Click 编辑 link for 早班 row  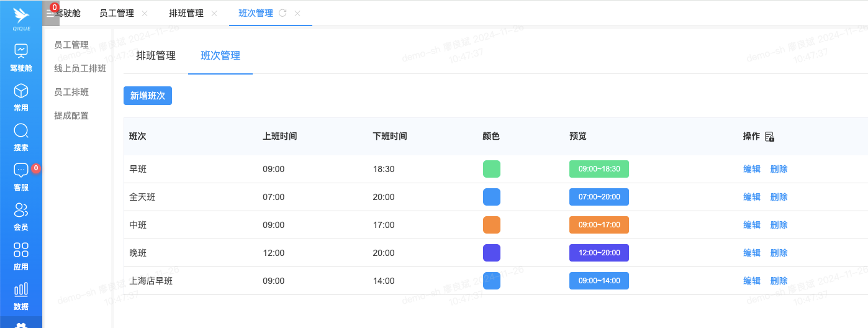tap(752, 169)
